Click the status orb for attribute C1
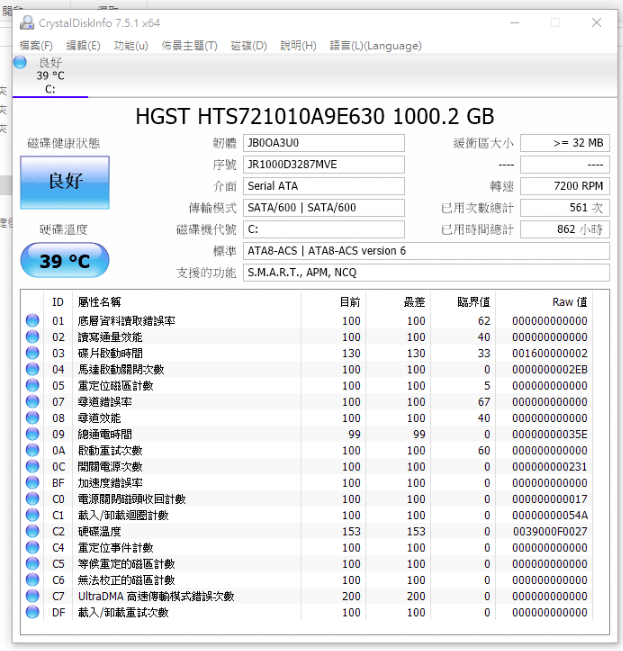Viewport: 623px width, 651px height. (32, 515)
